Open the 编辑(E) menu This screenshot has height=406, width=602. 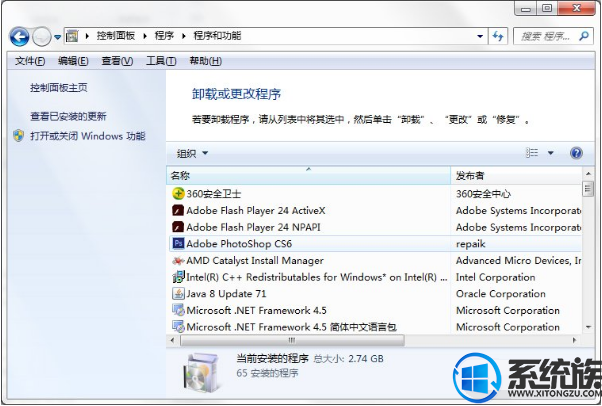(73, 61)
